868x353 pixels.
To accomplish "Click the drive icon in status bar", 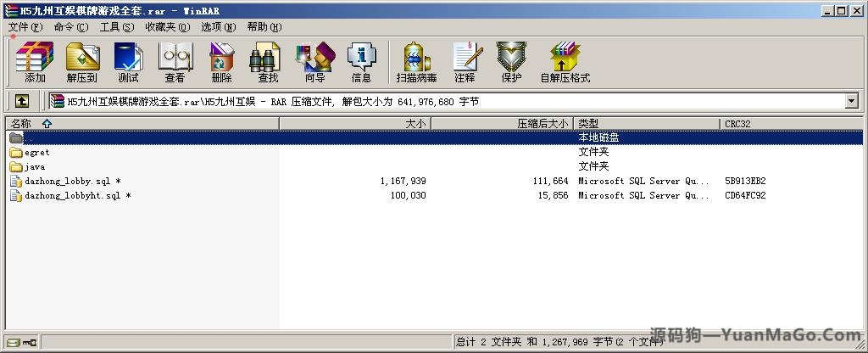I will coord(14,342).
